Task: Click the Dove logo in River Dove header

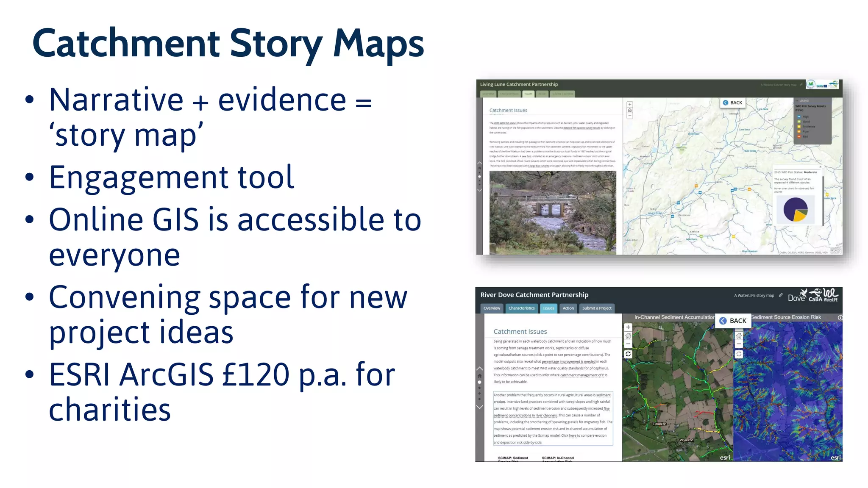Action: (x=797, y=296)
